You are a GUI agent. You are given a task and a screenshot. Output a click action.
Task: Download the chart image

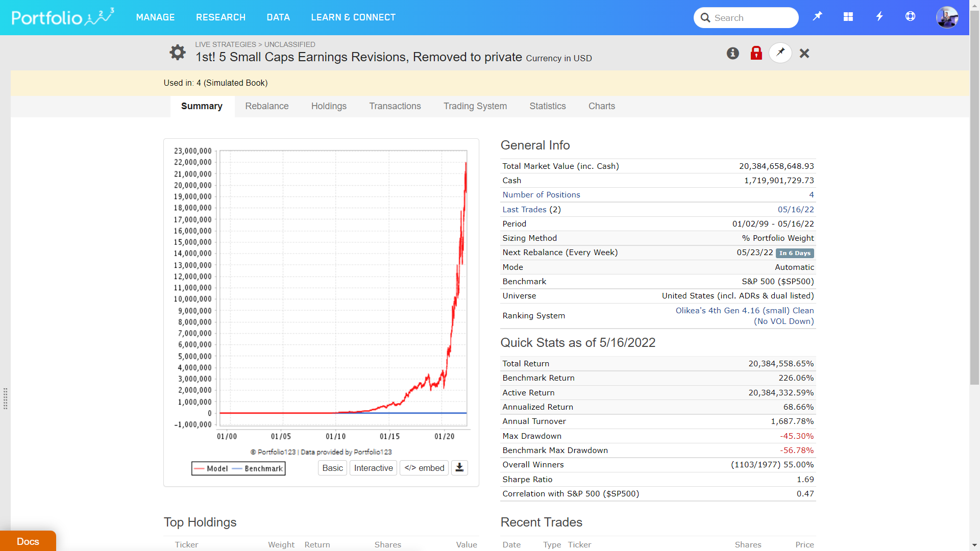pyautogui.click(x=459, y=468)
